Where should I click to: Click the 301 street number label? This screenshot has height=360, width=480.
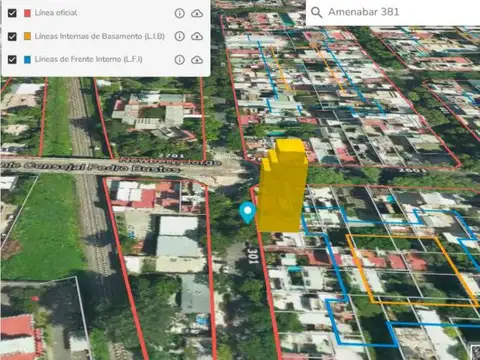(253, 256)
